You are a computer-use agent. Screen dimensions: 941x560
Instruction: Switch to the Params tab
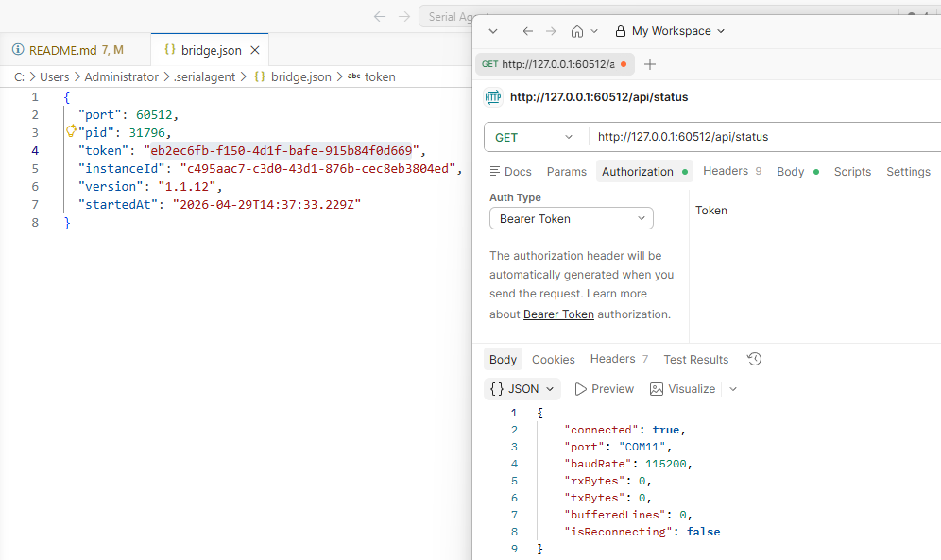(x=567, y=172)
